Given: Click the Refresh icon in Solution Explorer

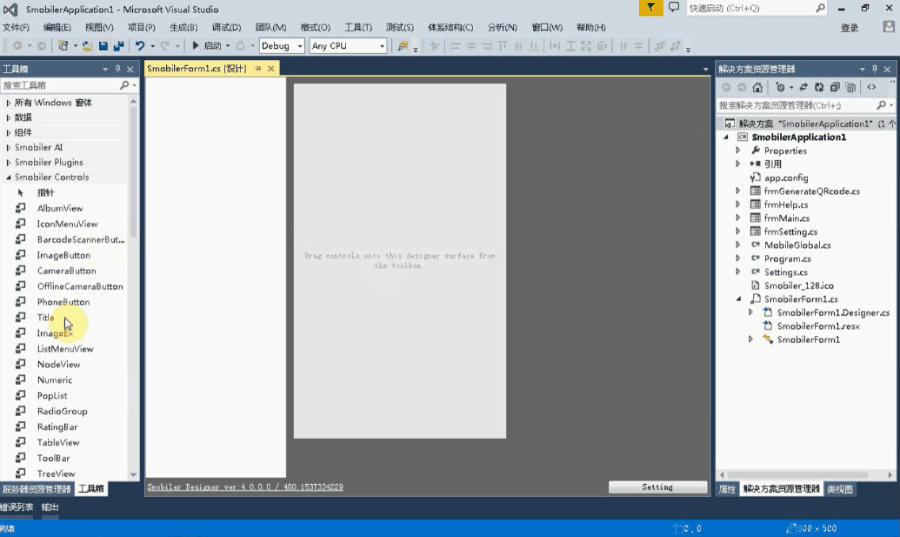Looking at the screenshot, I should click(x=819, y=87).
